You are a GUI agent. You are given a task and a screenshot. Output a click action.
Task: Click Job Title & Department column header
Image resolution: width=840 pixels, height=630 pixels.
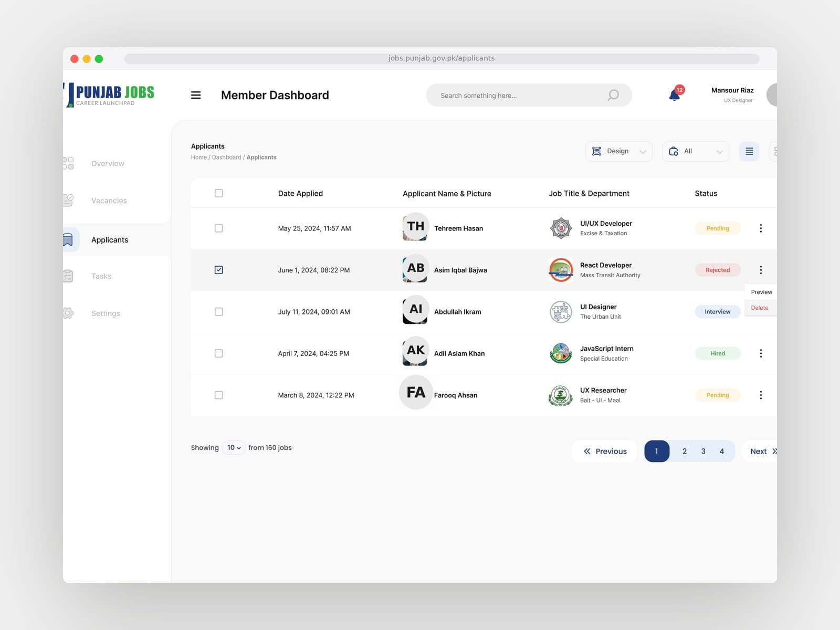click(x=589, y=193)
